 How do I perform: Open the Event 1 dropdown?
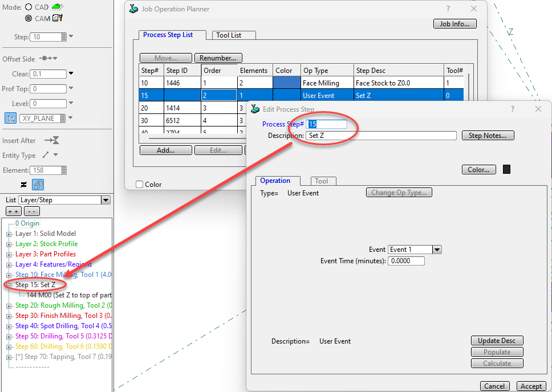(437, 250)
